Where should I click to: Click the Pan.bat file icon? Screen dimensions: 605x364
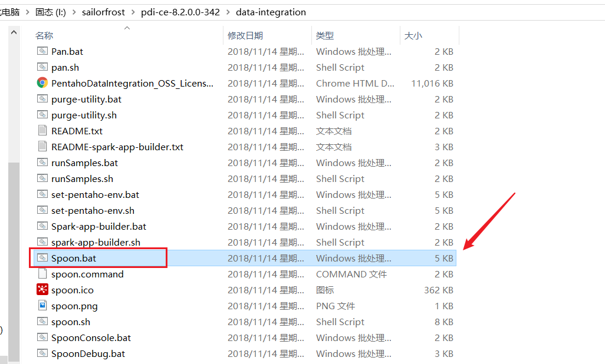click(x=42, y=51)
